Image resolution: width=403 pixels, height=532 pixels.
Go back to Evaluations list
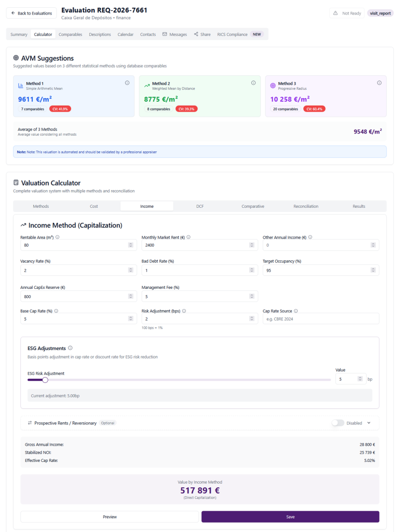pos(32,13)
